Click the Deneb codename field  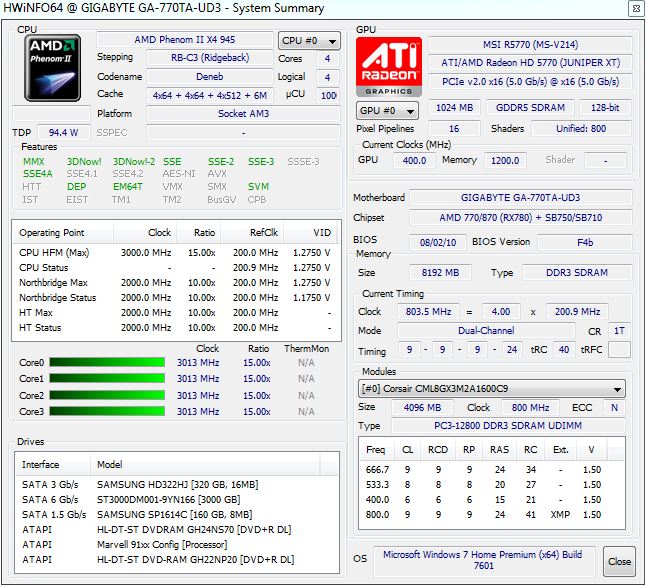(210, 77)
